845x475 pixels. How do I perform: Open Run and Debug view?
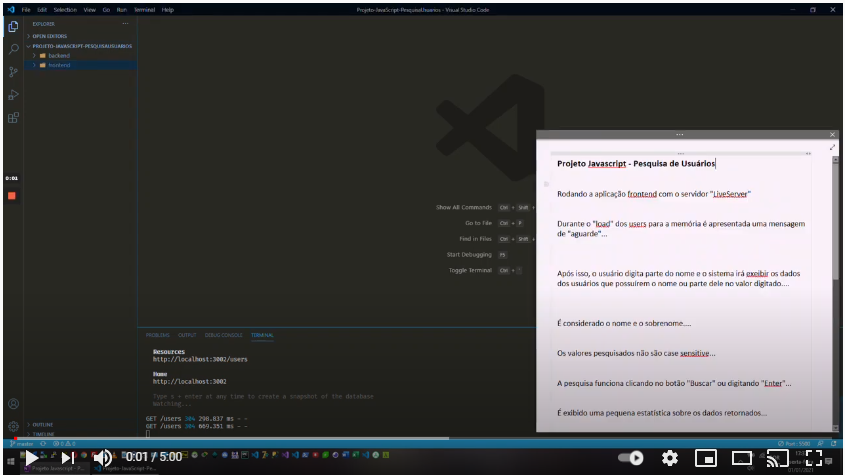13,95
